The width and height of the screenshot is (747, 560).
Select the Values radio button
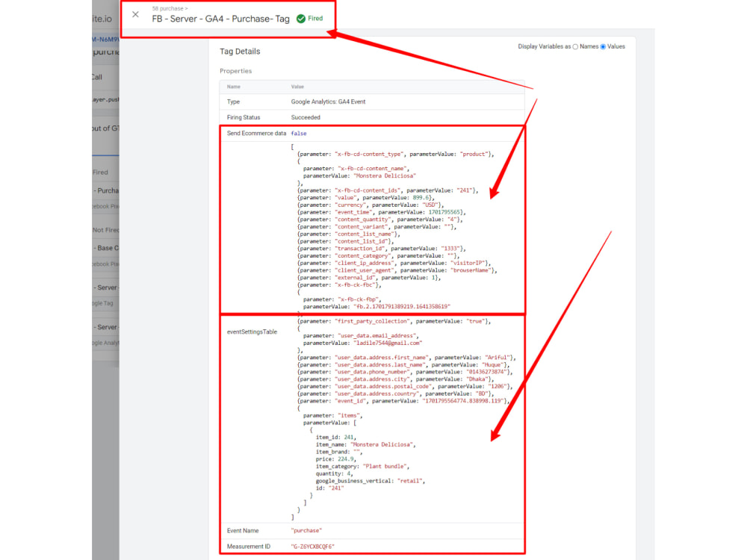[x=603, y=46]
